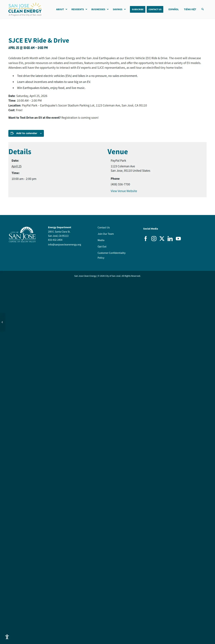Click the "Social Media" footer heading
This screenshot has width=215, height=644.
[150, 229]
